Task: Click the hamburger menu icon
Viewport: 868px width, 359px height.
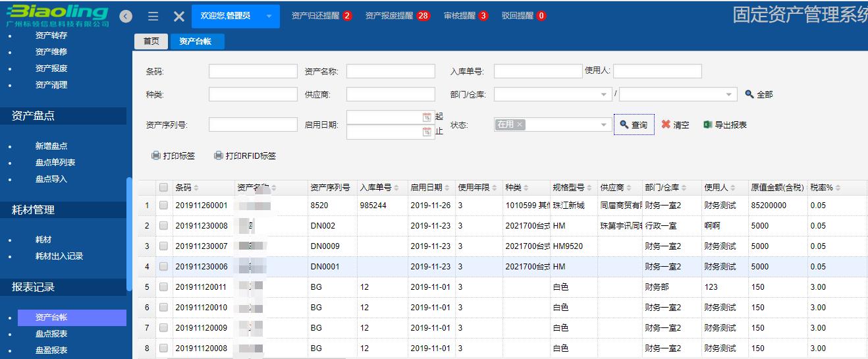Action: (153, 16)
